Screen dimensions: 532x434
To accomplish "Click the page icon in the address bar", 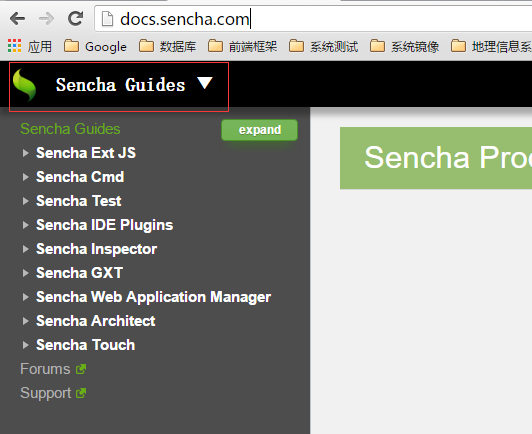I will point(108,19).
